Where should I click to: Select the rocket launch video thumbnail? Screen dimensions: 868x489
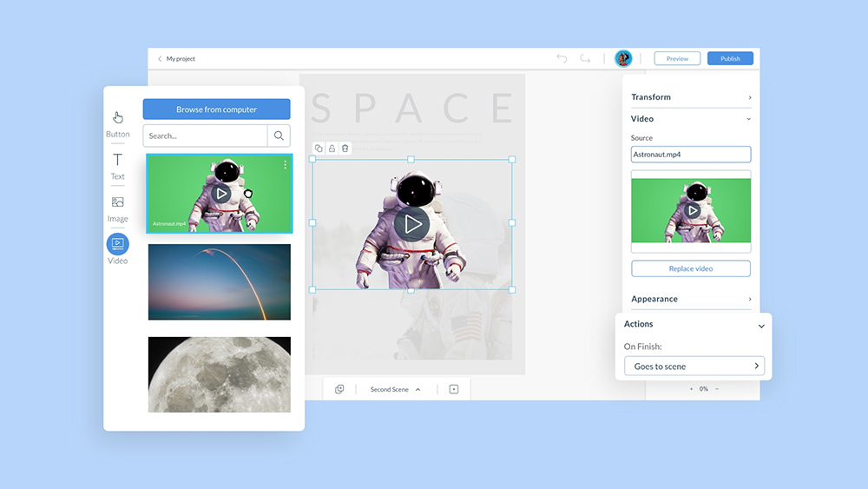click(x=220, y=282)
